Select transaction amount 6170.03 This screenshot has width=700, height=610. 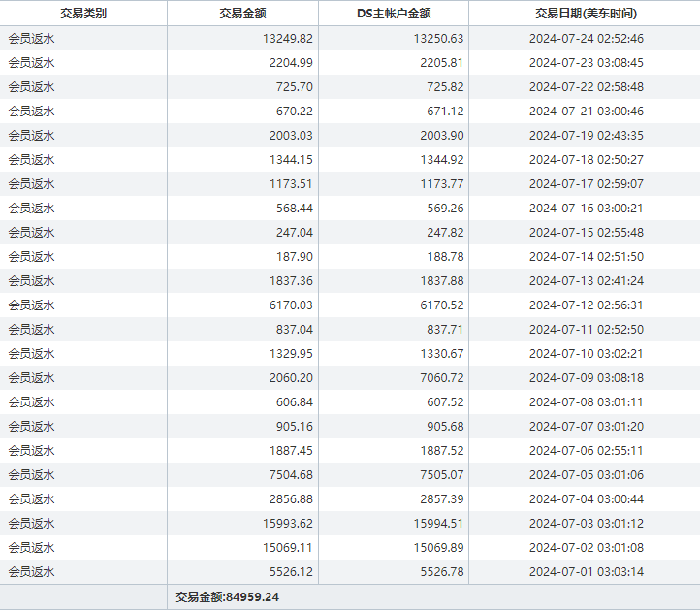[291, 305]
